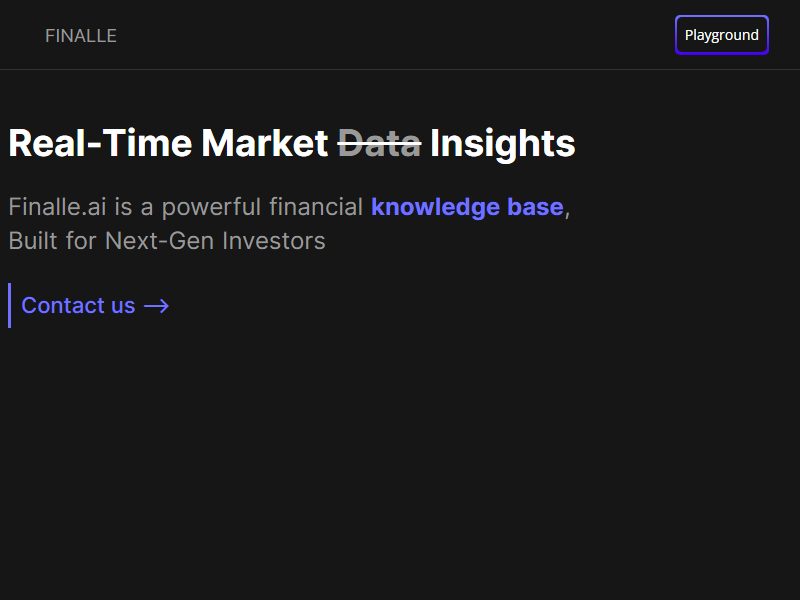
Task: Click the purple vertical bar left of Contact us
Action: [10, 306]
